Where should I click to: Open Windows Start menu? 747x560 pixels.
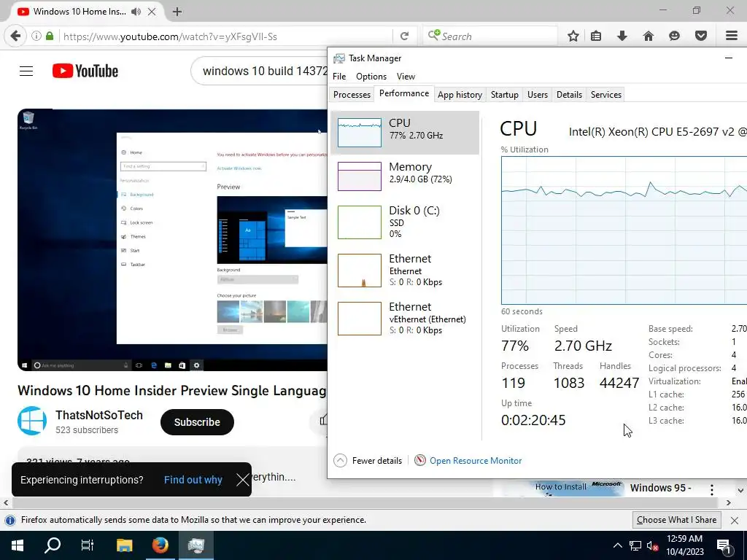click(x=18, y=545)
